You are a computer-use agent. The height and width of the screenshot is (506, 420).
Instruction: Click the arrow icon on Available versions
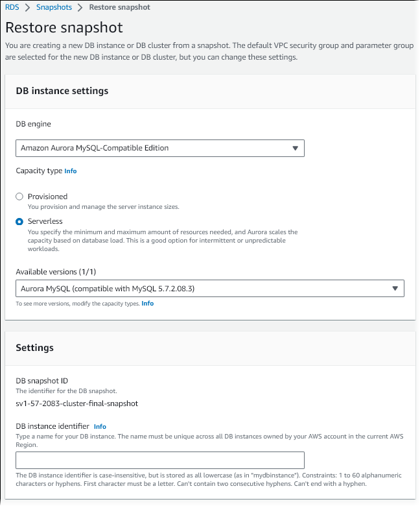[x=395, y=289]
